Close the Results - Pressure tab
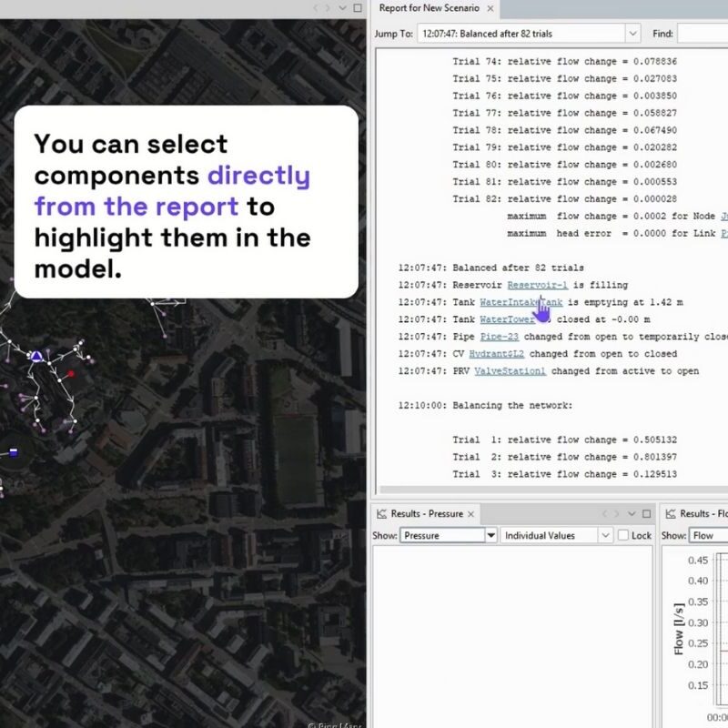 (x=470, y=514)
